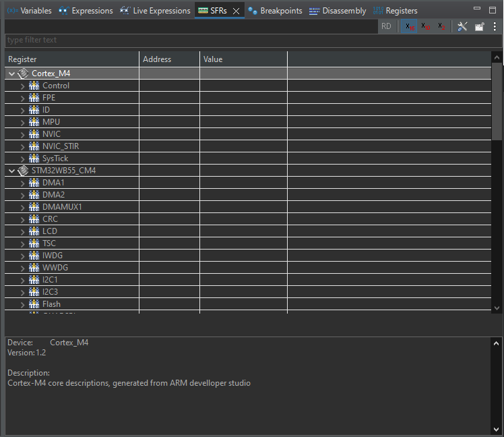The height and width of the screenshot is (437, 504).
Task: Expand the SysTick register group
Action: [x=22, y=159]
